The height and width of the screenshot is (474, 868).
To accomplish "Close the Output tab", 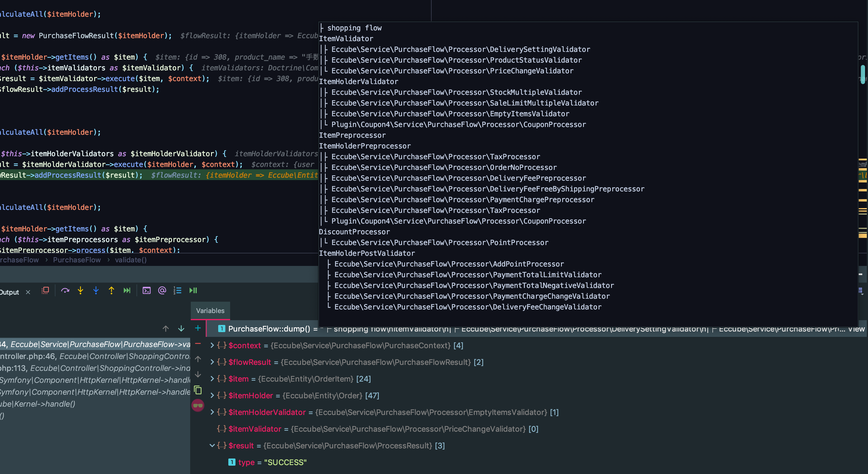I will click(x=28, y=292).
